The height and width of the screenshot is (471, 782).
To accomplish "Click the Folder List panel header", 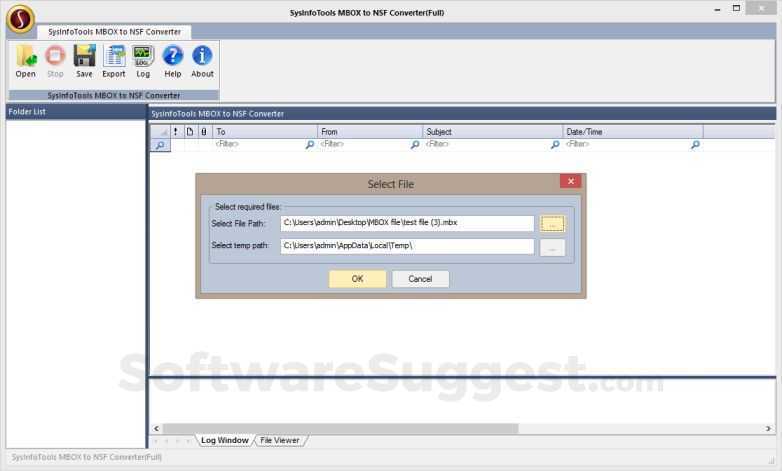I will (x=76, y=112).
